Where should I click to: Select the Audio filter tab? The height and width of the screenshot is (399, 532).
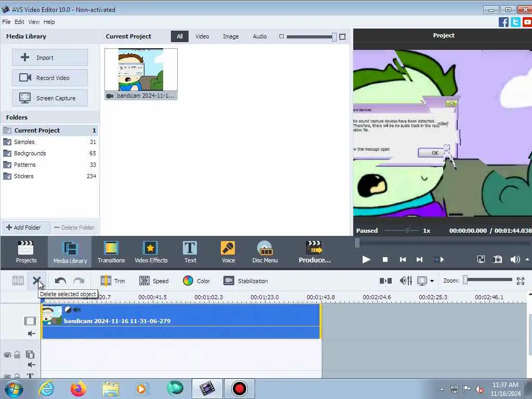click(260, 36)
